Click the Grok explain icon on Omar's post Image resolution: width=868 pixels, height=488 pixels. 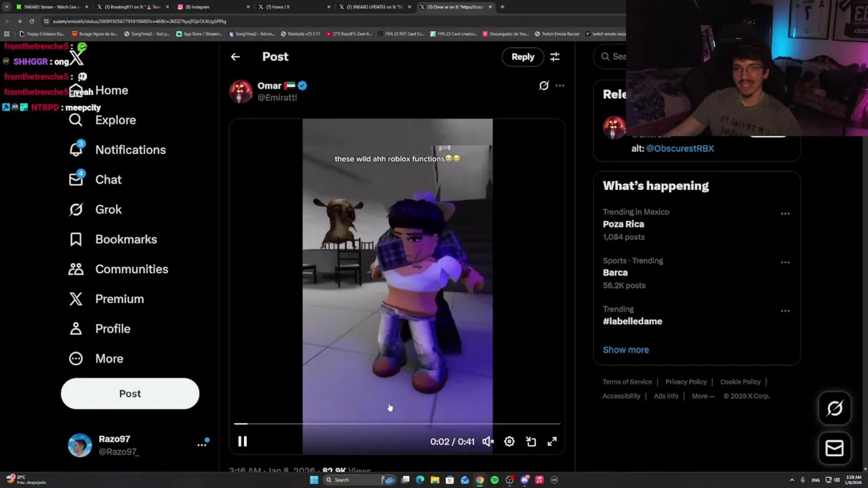coord(544,85)
